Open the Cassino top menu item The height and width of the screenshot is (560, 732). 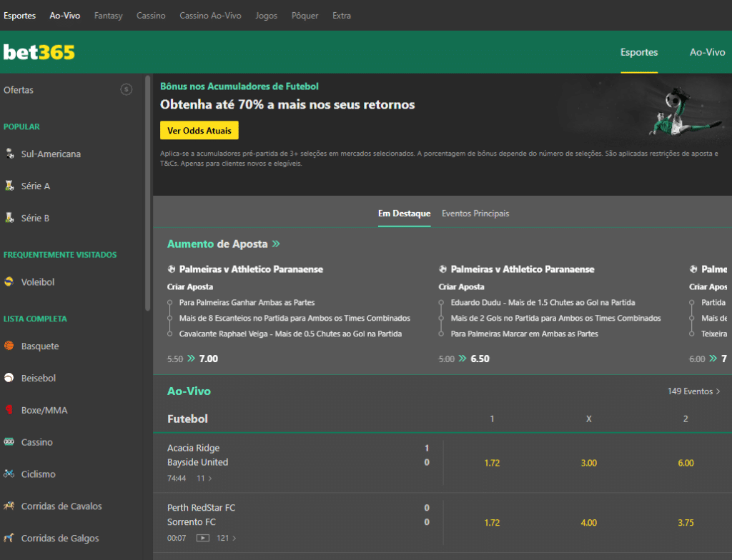tap(151, 16)
